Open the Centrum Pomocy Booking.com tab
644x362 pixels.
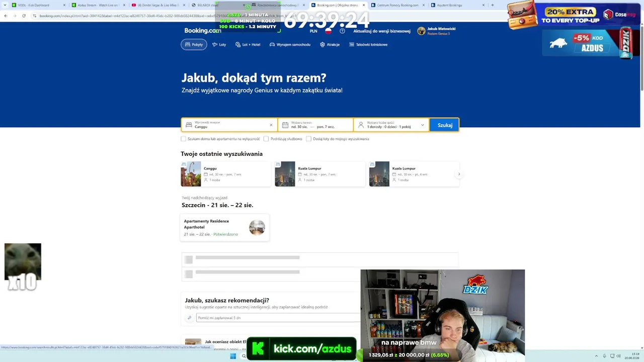[x=397, y=5]
